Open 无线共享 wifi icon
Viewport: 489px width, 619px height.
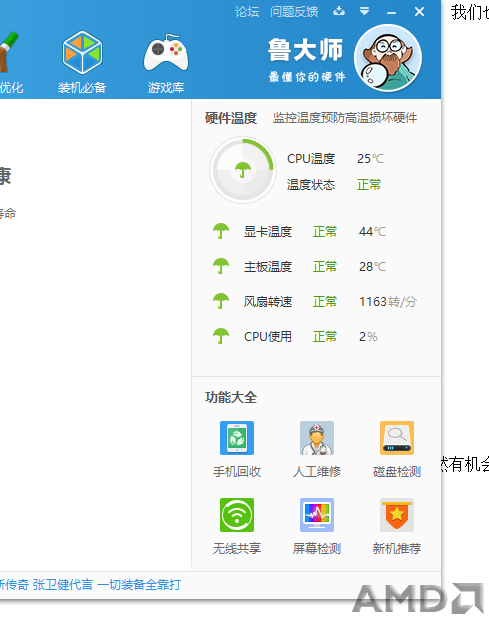click(237, 515)
